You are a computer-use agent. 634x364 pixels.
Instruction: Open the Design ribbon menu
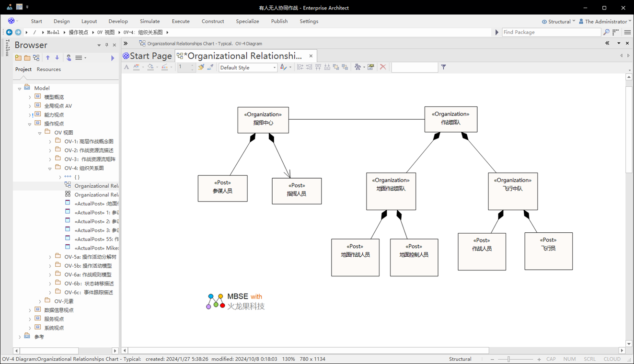click(62, 21)
